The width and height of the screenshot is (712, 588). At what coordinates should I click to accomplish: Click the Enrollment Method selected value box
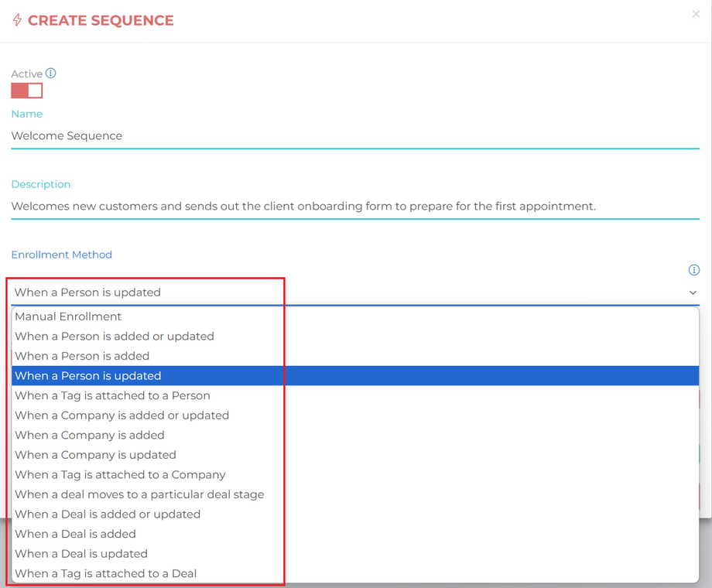point(348,292)
